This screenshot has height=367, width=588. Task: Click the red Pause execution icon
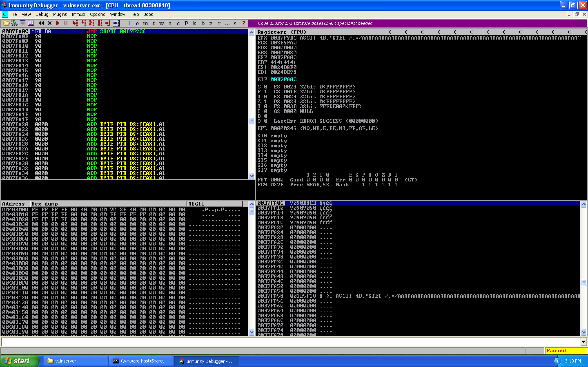coord(66,23)
